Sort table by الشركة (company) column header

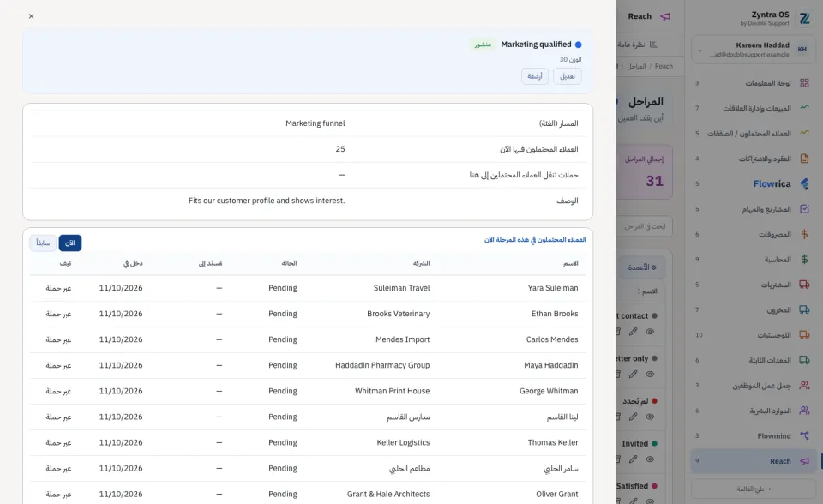(x=421, y=263)
